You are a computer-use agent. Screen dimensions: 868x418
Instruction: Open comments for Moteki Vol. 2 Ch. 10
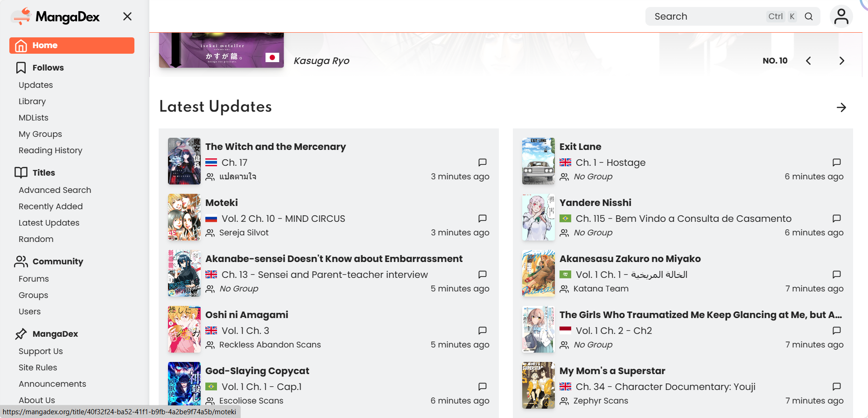pos(483,218)
